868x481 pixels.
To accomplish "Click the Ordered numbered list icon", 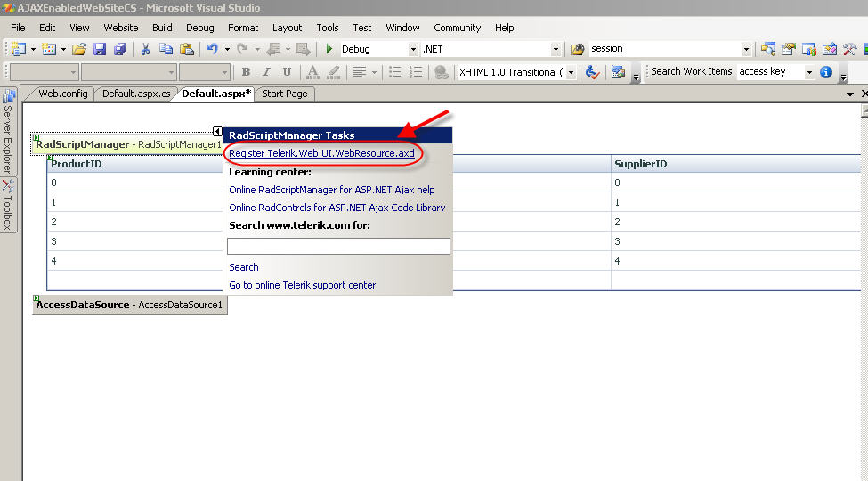I will (x=415, y=72).
